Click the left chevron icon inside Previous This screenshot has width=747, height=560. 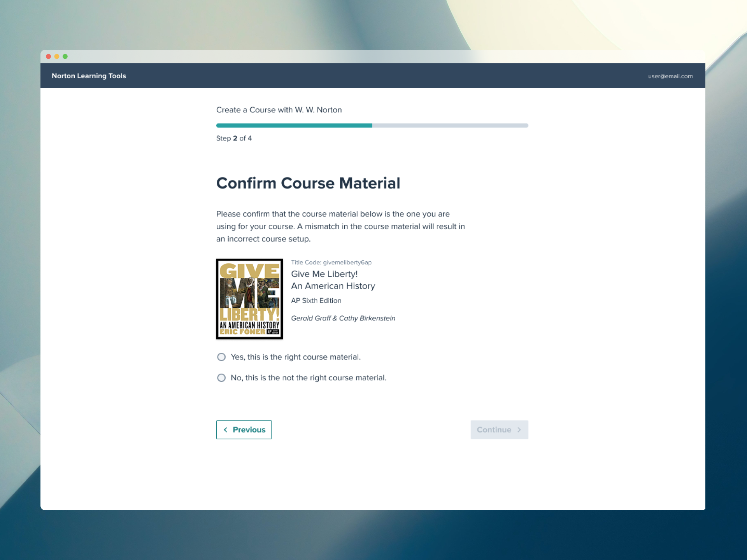226,430
